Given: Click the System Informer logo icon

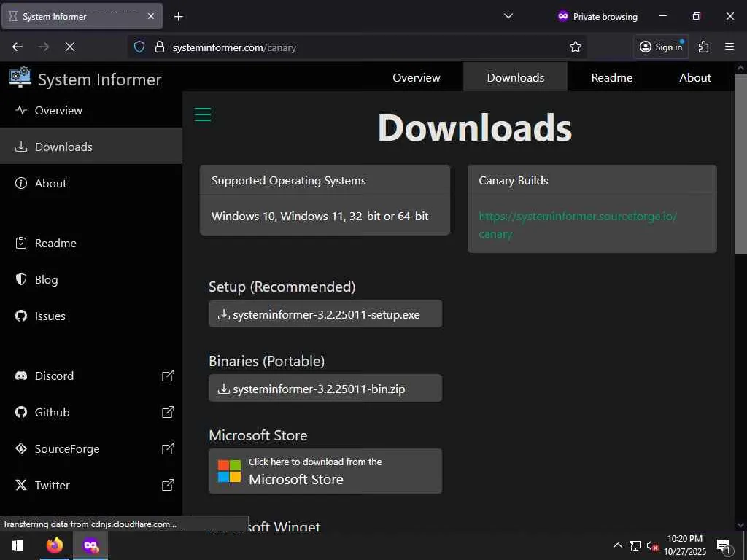Looking at the screenshot, I should tap(20, 77).
